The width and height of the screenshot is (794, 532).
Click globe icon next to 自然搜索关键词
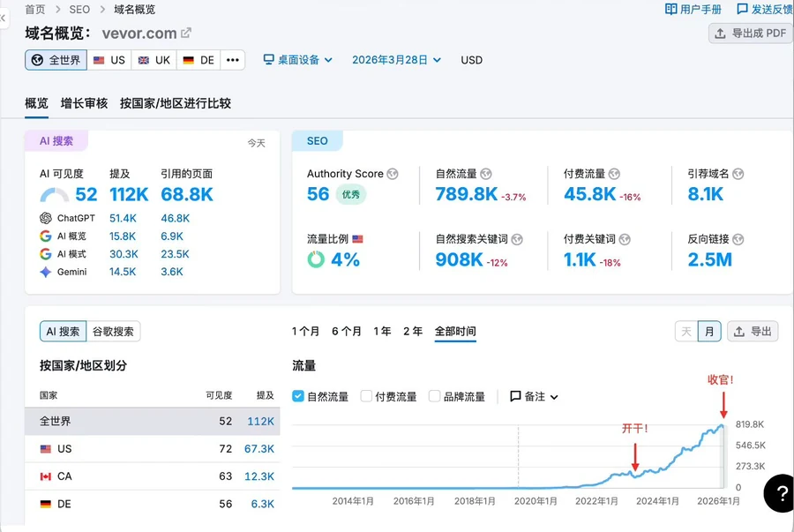click(516, 239)
